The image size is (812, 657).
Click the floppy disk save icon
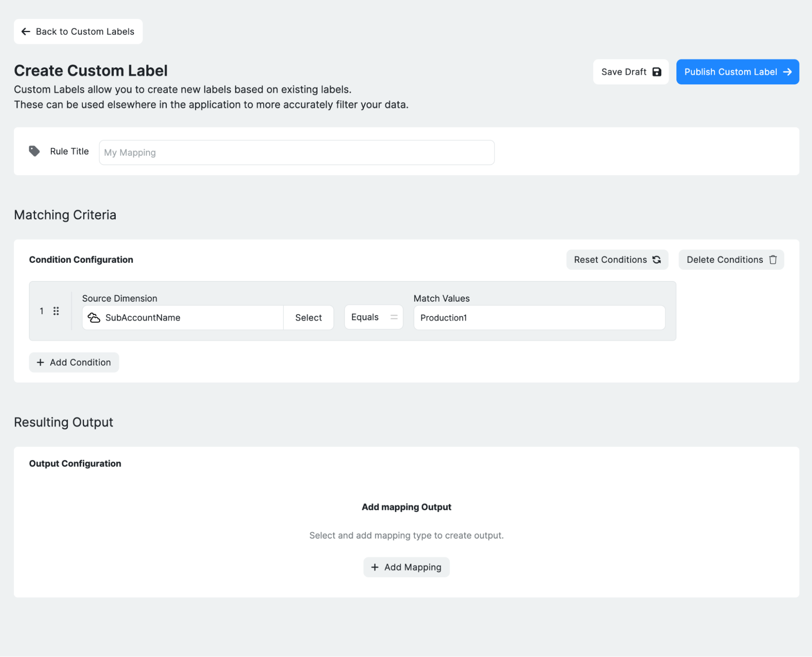[x=656, y=72]
